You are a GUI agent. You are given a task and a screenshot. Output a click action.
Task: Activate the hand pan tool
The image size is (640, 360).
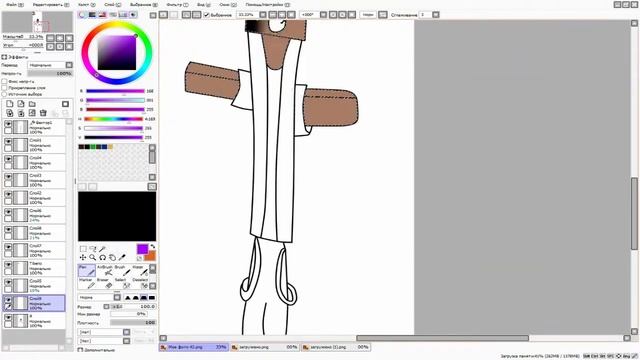[x=112, y=258]
